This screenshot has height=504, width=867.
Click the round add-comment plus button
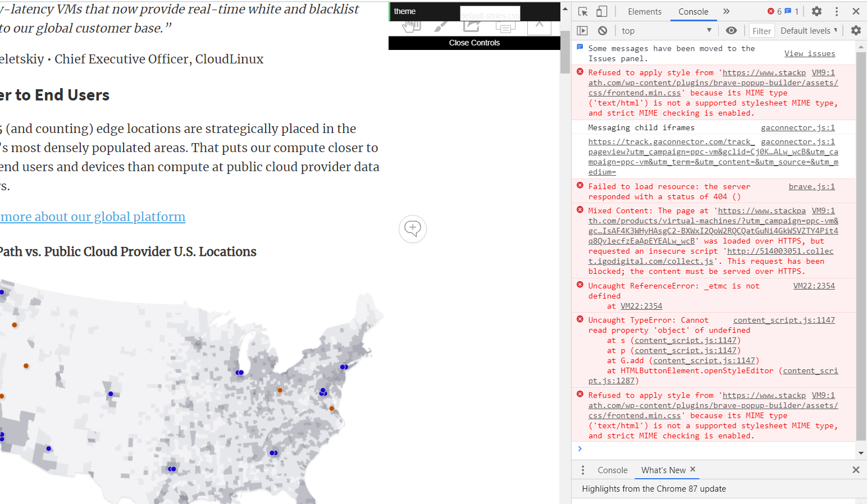click(x=413, y=228)
